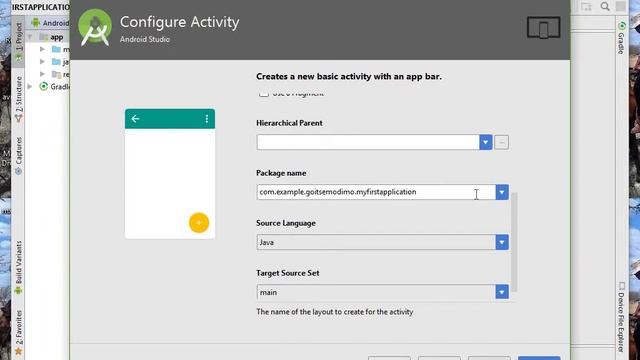640x360 pixels.
Task: Click the yellow floating action button in preview
Action: (x=199, y=223)
